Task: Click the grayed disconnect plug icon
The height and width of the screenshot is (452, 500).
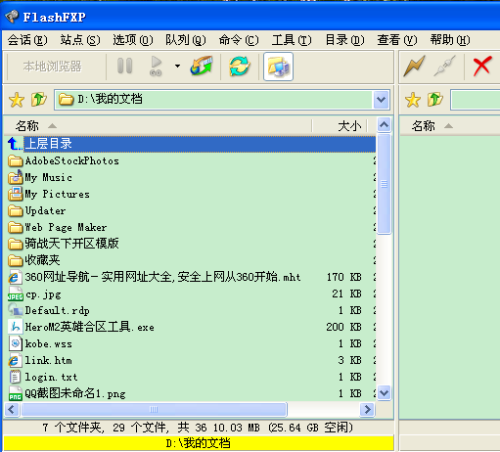Action: click(445, 66)
